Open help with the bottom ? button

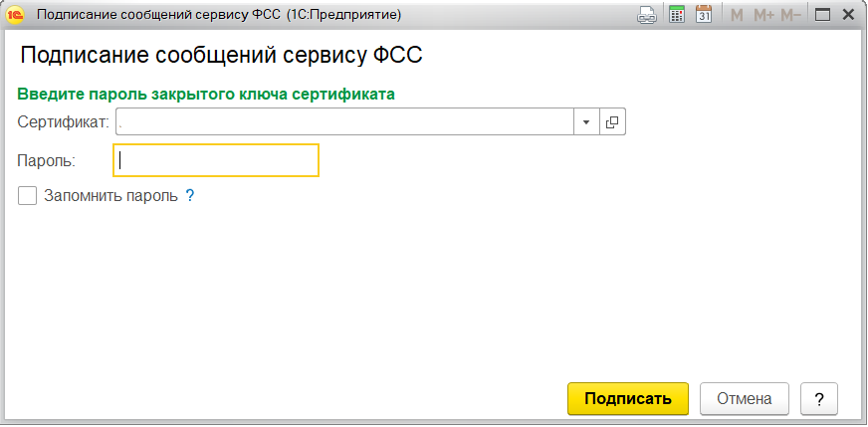tap(818, 398)
